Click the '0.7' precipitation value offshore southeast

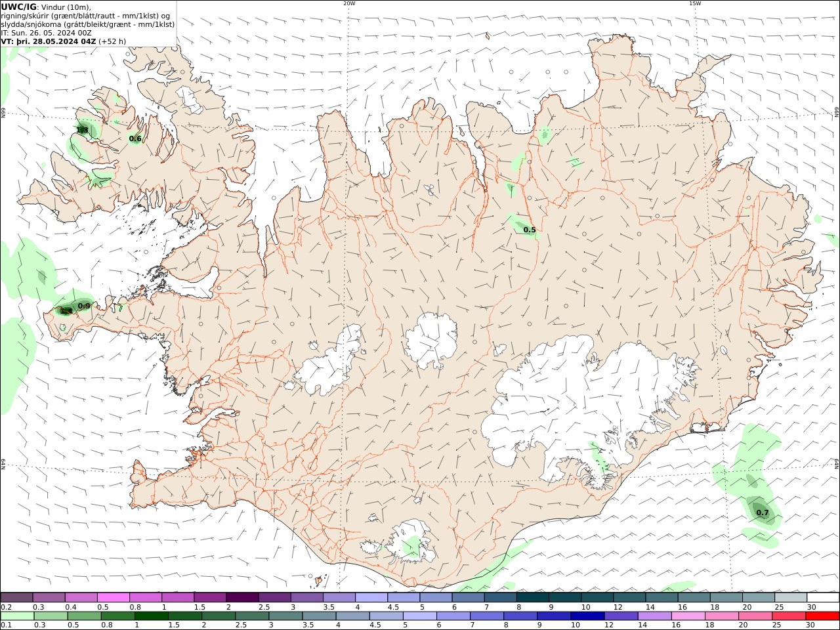click(x=763, y=513)
